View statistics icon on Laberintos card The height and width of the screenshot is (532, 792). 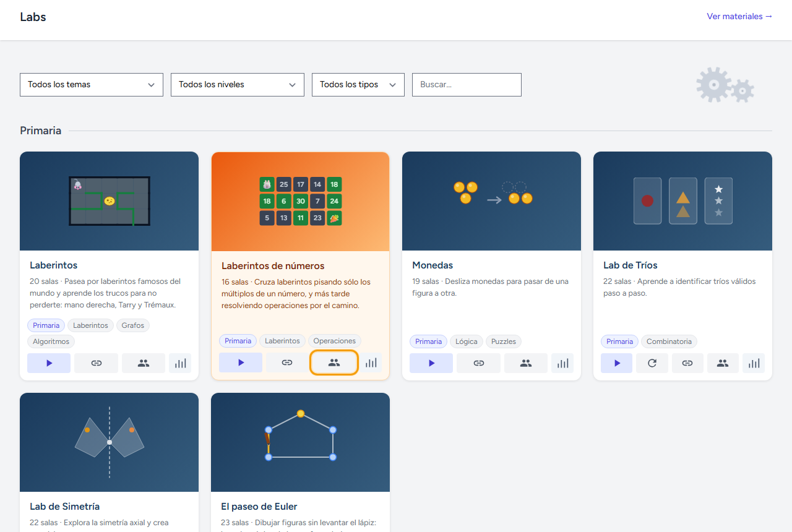coord(180,363)
